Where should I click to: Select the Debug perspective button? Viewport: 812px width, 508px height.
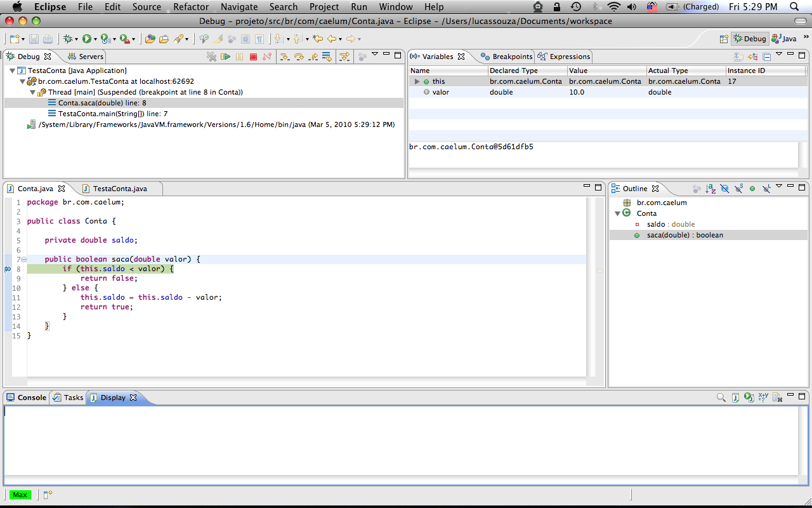click(750, 39)
